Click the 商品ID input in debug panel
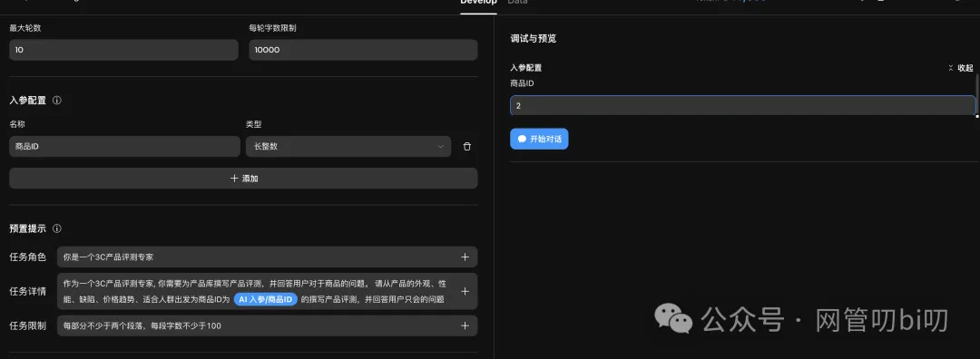The height and width of the screenshot is (359, 980). pyautogui.click(x=742, y=105)
